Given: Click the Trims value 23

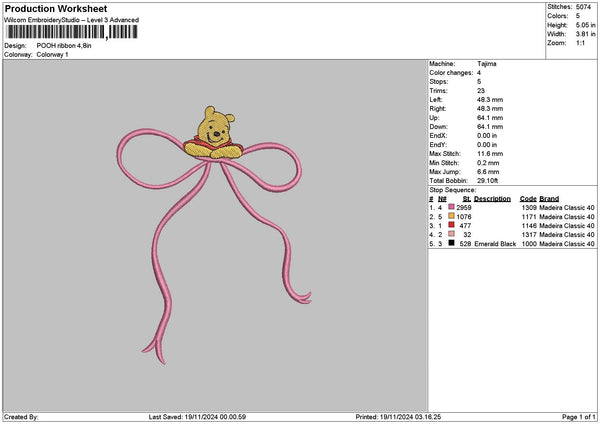Looking at the screenshot, I should (x=481, y=91).
